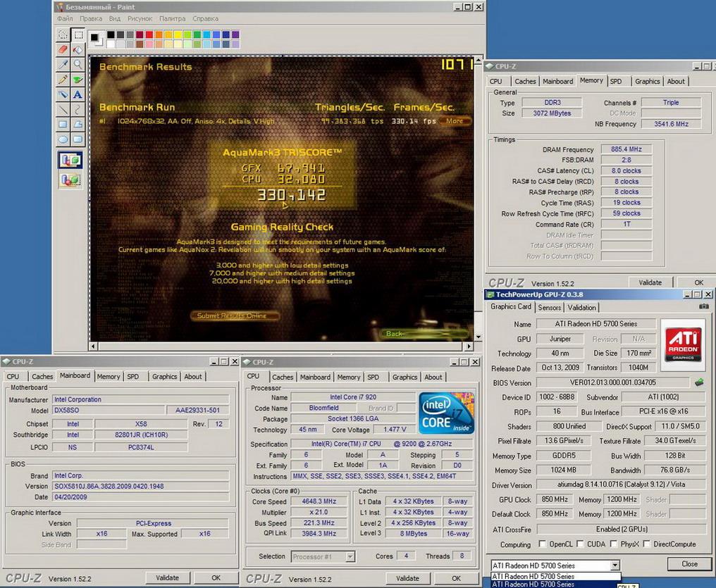Choose the Fill With Color bucket tool
The width and height of the screenshot is (716, 588).
point(78,49)
